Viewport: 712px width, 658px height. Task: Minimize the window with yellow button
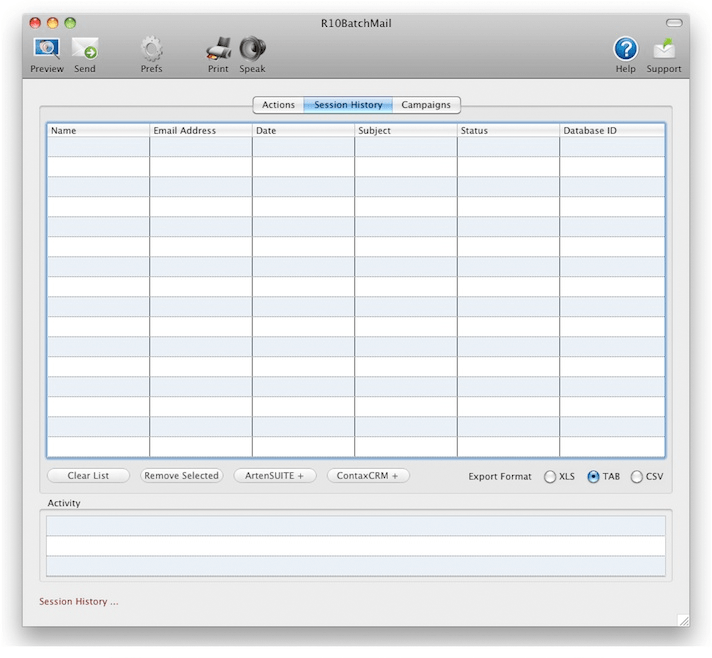53,23
